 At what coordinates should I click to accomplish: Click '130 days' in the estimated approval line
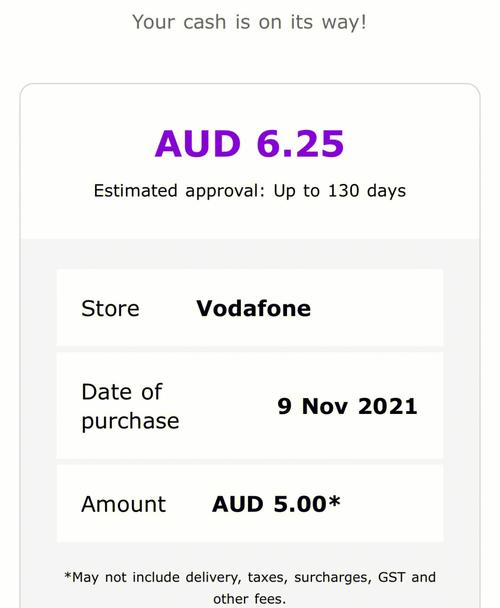(x=367, y=191)
